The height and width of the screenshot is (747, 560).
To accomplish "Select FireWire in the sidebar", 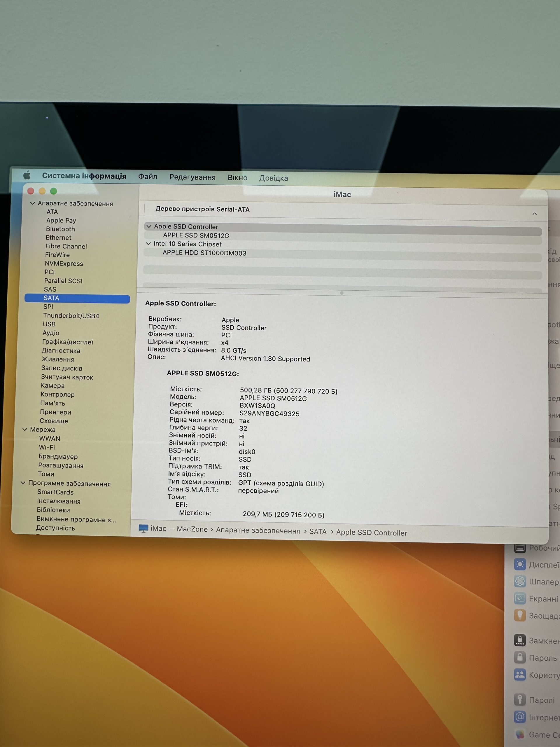I will point(57,255).
